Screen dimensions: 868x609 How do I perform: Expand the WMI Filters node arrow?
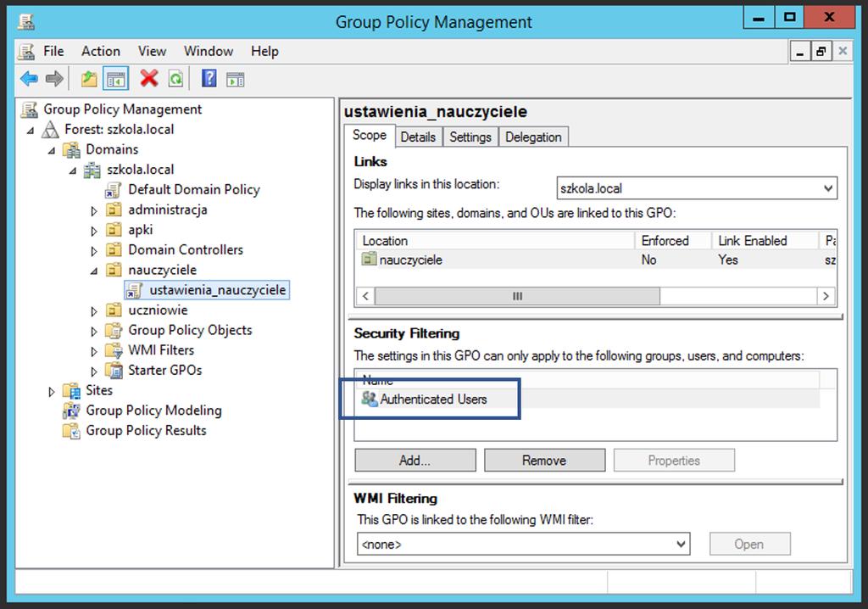click(x=93, y=351)
